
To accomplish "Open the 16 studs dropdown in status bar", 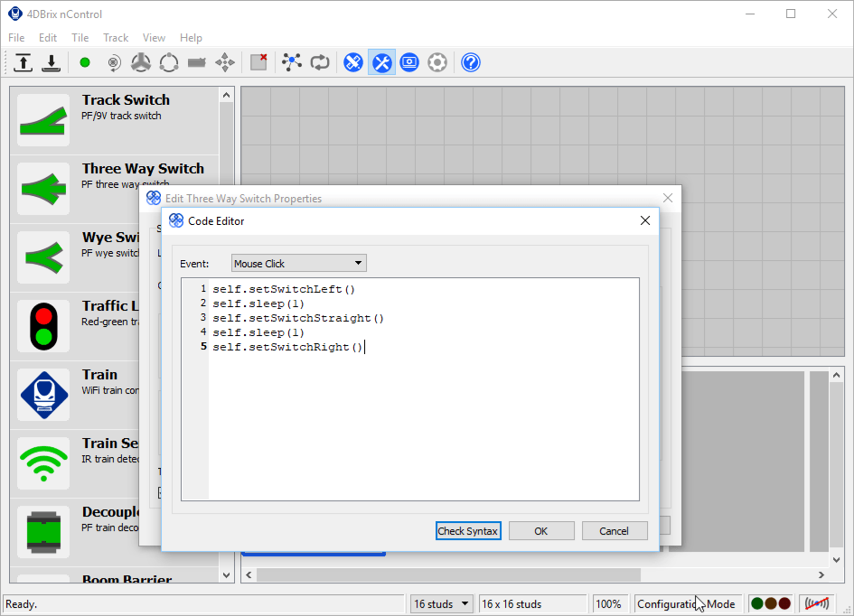I will tap(441, 604).
